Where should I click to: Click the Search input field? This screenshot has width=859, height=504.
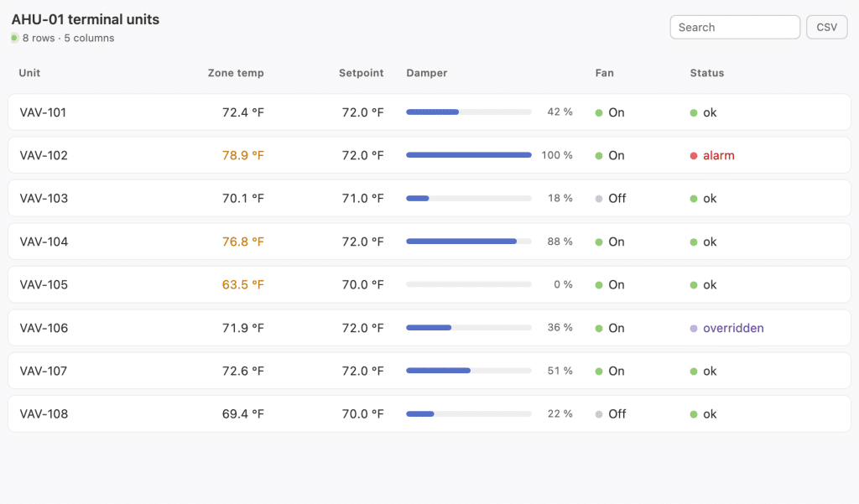(x=735, y=28)
